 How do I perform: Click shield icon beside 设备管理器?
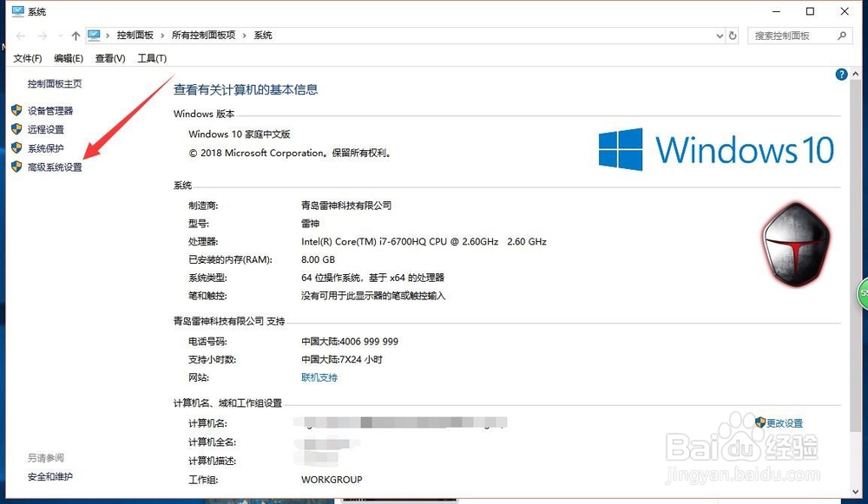coord(16,110)
